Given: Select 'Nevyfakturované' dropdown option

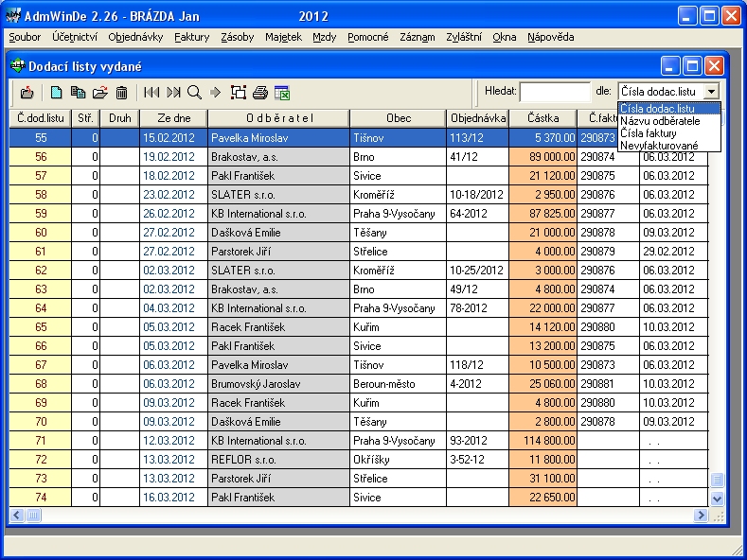Looking at the screenshot, I should (668, 146).
